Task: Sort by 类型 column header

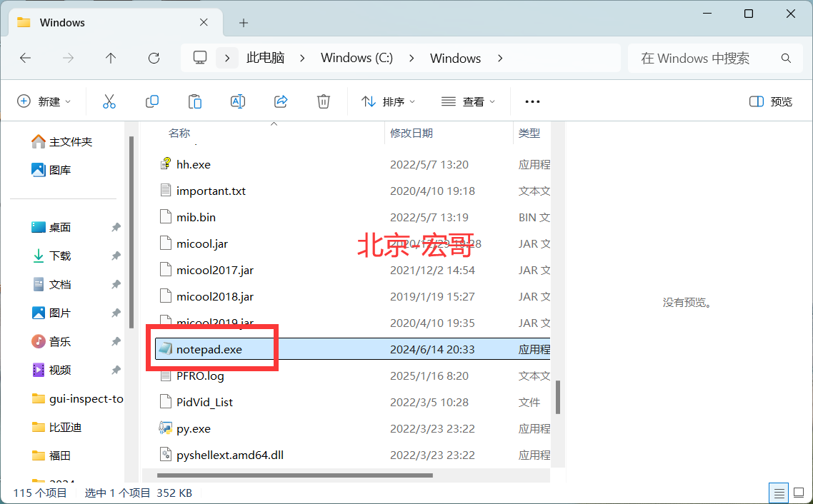Action: click(x=529, y=133)
